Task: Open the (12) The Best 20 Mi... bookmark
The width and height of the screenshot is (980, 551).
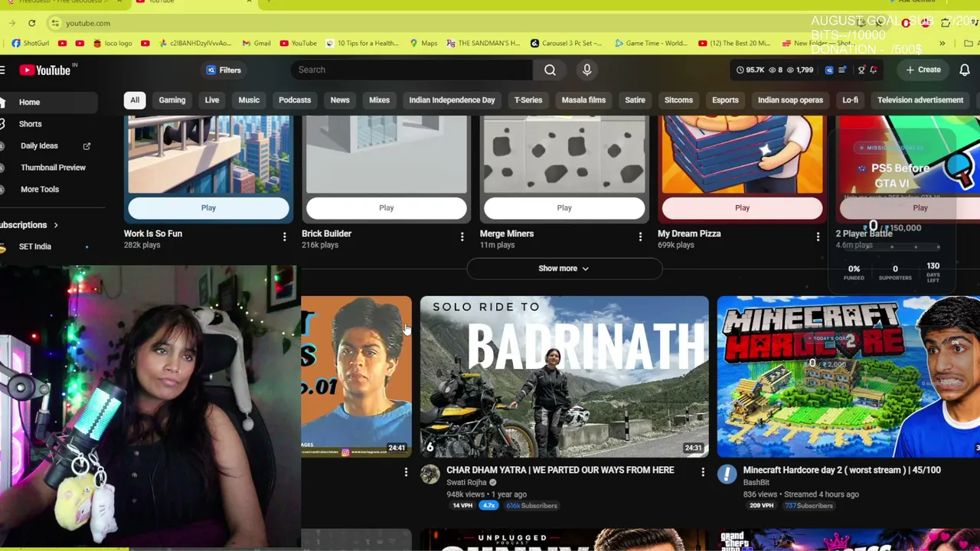Action: click(734, 44)
